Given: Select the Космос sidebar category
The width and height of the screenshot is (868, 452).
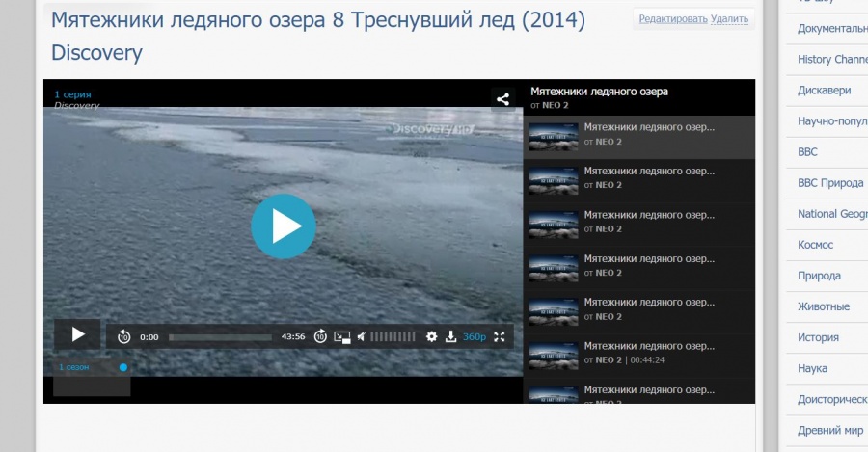Looking at the screenshot, I should 815,245.
